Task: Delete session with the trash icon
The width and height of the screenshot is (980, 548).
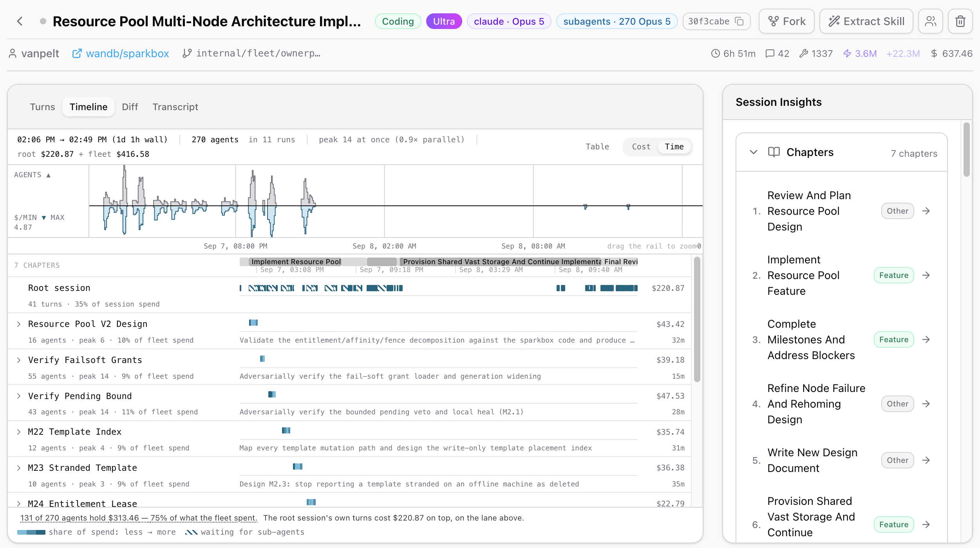Action: pyautogui.click(x=960, y=21)
